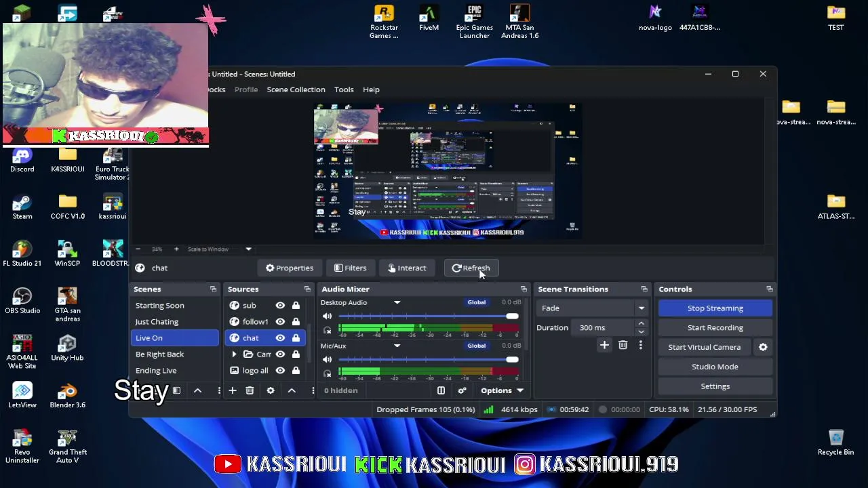Hide the chat source with its eye
Screen dimensions: 868x488
[280, 338]
